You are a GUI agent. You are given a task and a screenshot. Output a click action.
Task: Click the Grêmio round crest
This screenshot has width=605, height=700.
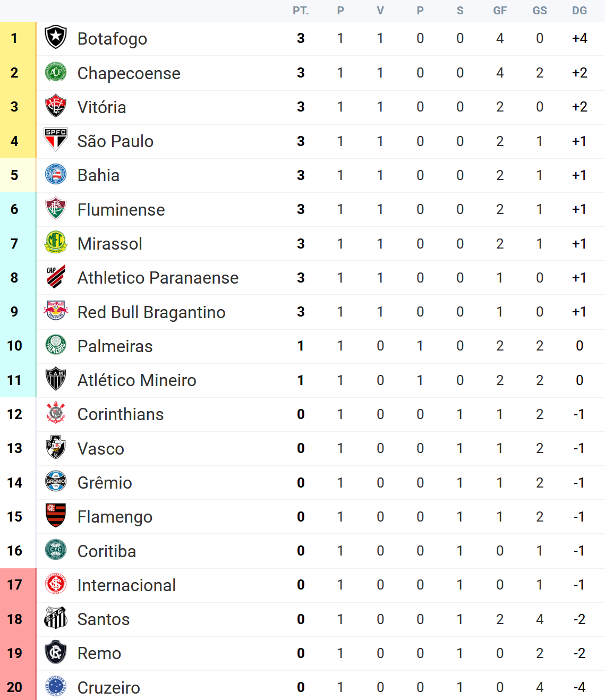pos(56,482)
